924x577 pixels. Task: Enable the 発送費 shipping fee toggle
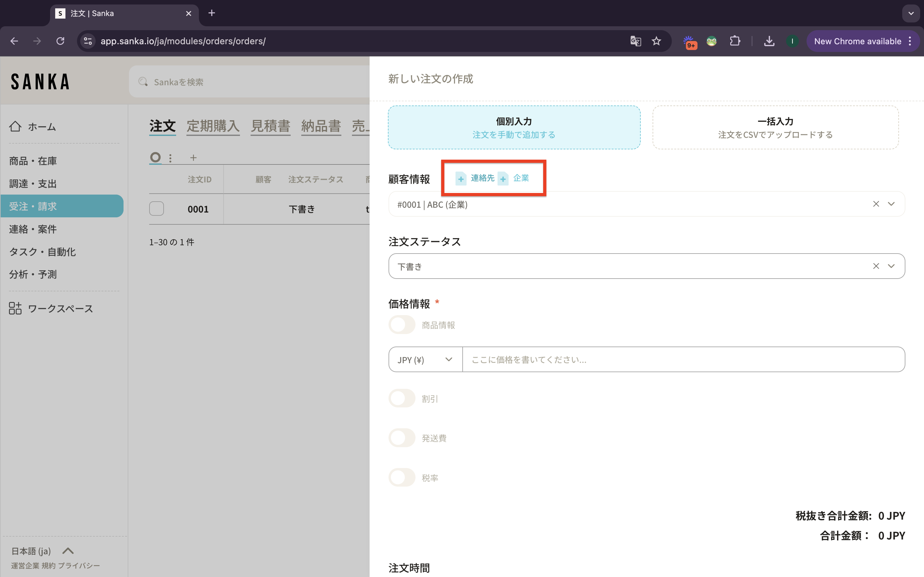point(402,438)
